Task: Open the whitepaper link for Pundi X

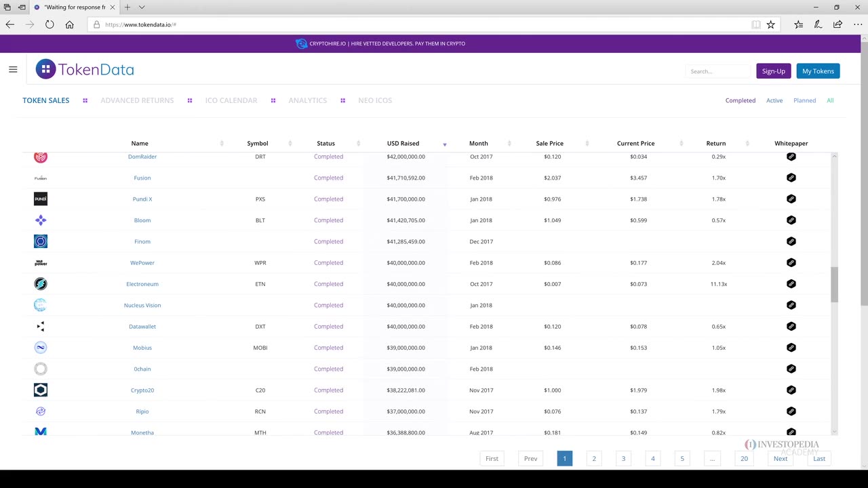Action: click(x=791, y=199)
